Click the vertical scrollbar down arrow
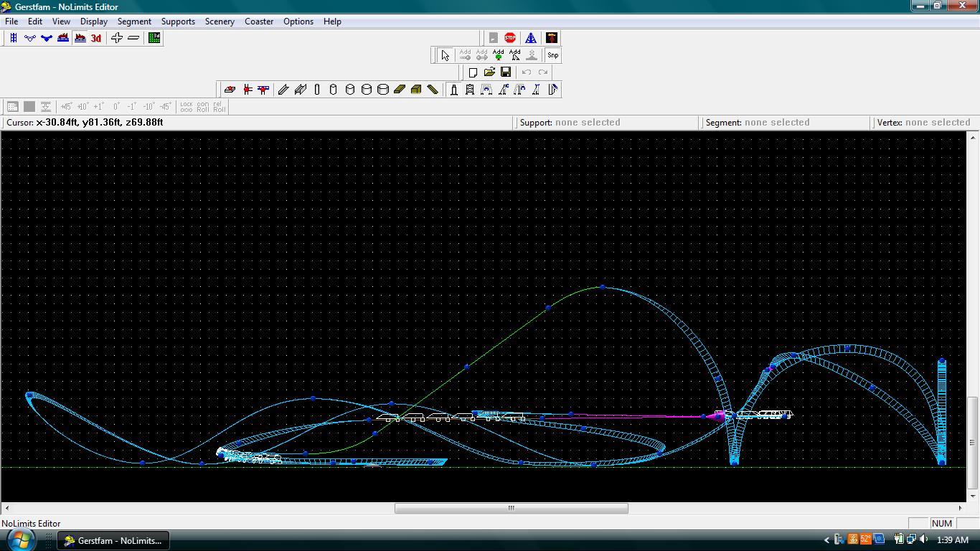Image resolution: width=980 pixels, height=551 pixels. click(972, 496)
